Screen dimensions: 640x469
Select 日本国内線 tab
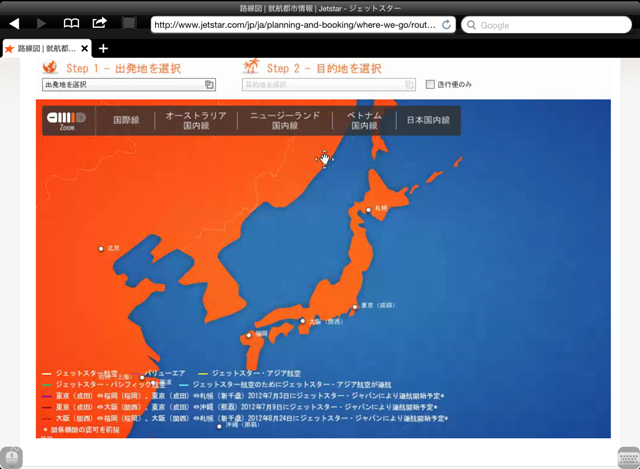[428, 120]
